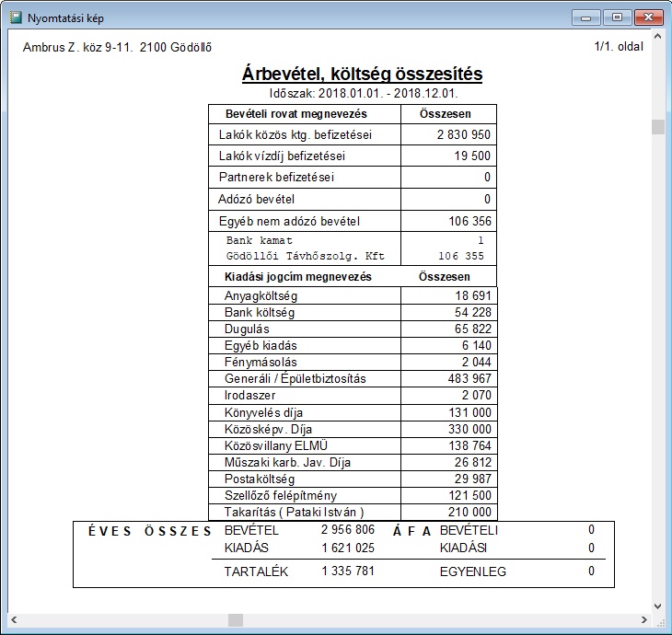Click Műszaki karb. Jav. Díja label
Viewport: 672px width, 635px height.
click(287, 462)
